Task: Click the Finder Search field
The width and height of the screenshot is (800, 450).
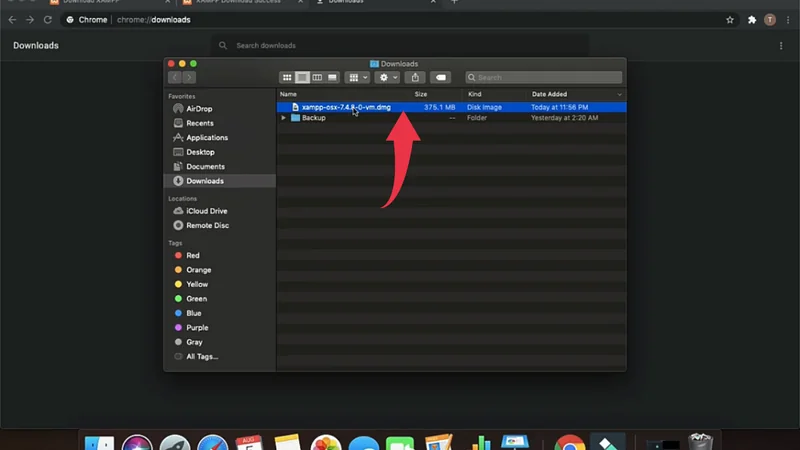Action: [x=545, y=77]
